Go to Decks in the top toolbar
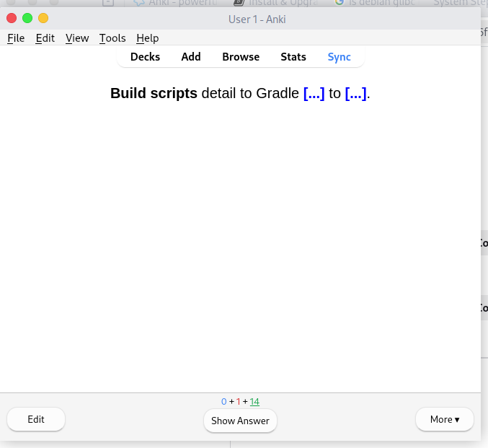Screen dimensions: 488x448 pos(145,57)
